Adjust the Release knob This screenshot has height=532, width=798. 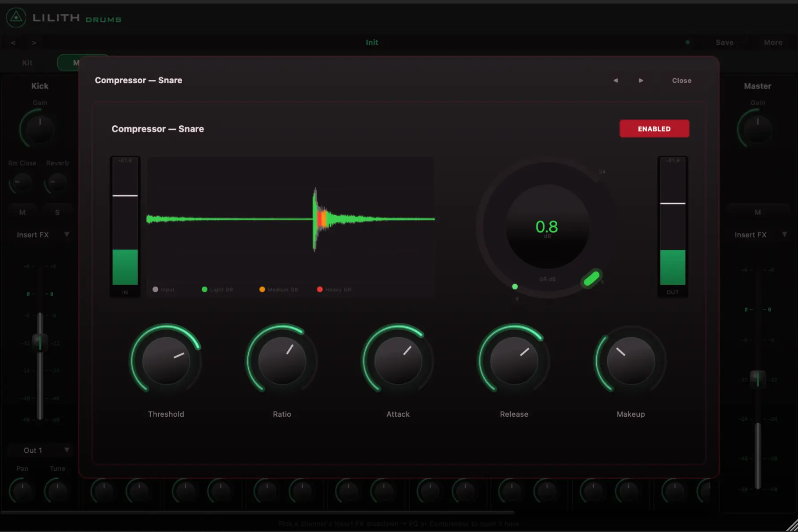(514, 361)
